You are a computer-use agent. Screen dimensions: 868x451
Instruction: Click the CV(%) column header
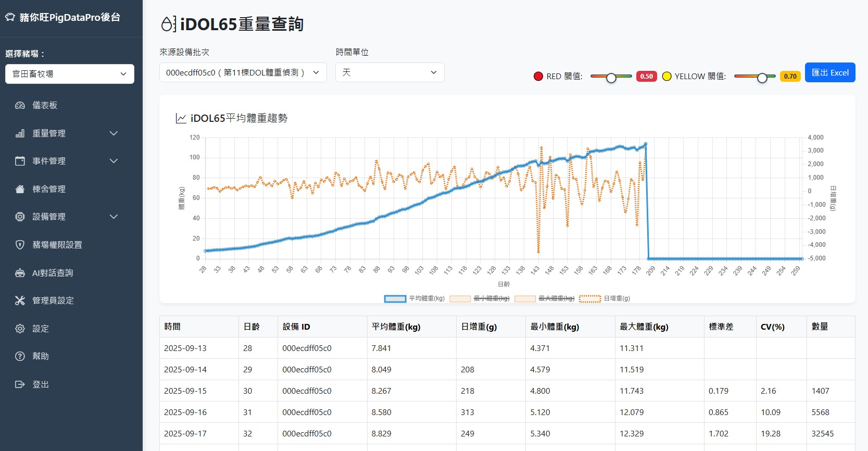coord(782,327)
